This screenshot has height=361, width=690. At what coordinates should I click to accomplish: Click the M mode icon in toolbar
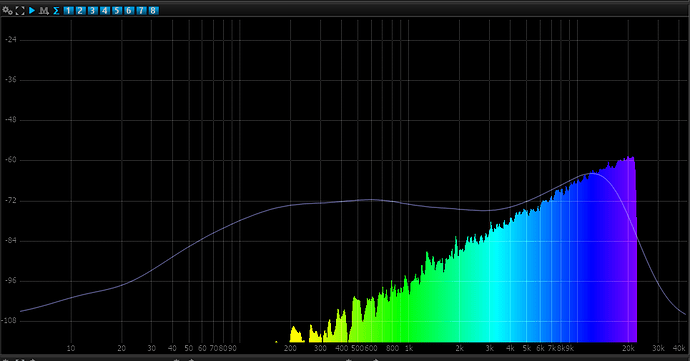click(x=44, y=10)
